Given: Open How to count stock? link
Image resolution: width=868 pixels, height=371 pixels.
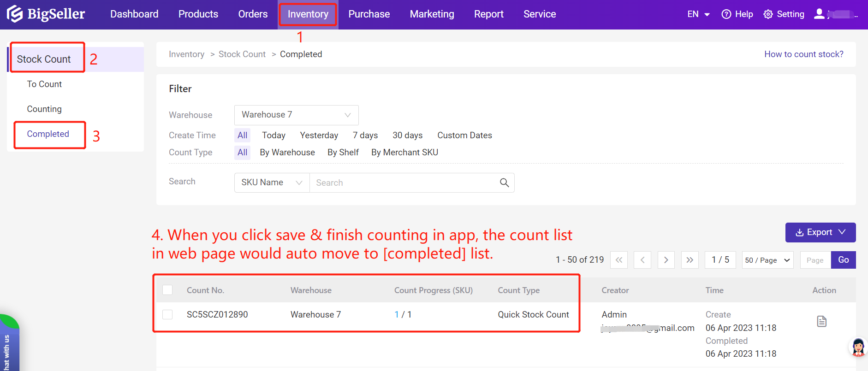Looking at the screenshot, I should coord(804,54).
